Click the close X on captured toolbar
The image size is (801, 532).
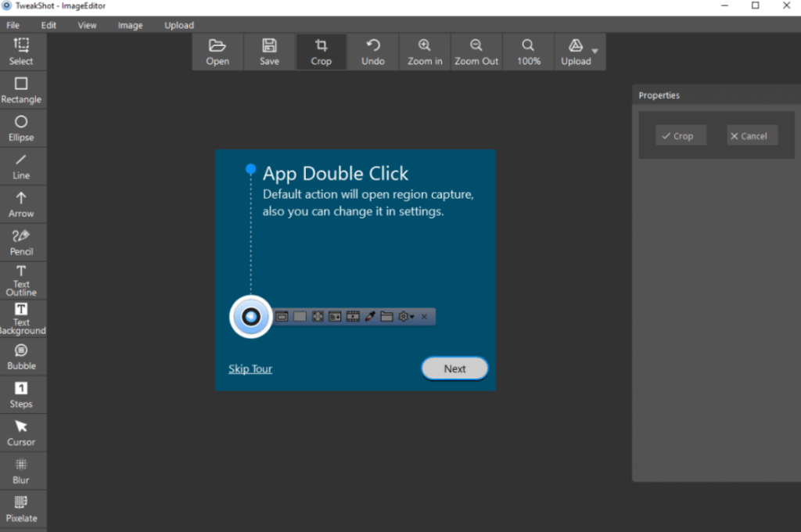(x=424, y=317)
